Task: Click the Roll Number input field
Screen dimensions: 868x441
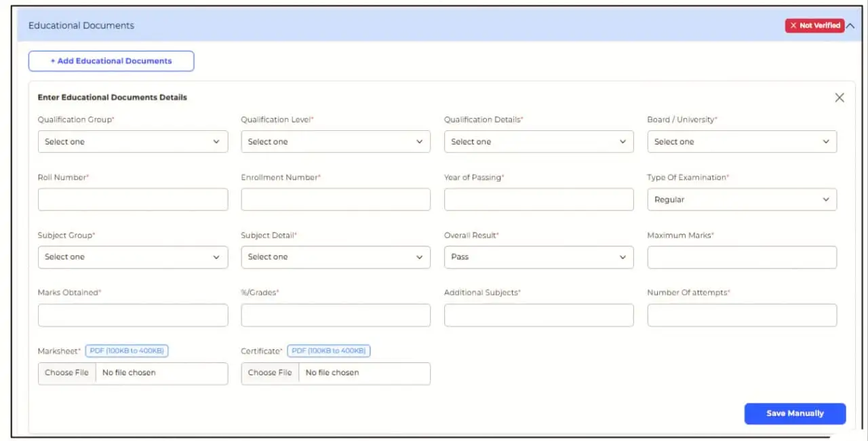Action: coord(132,199)
